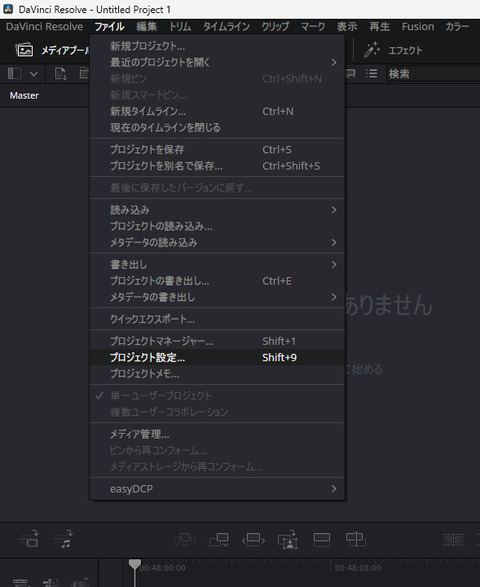This screenshot has height=587, width=480.
Task: Choose クイックエクスポート...
Action: [217, 319]
